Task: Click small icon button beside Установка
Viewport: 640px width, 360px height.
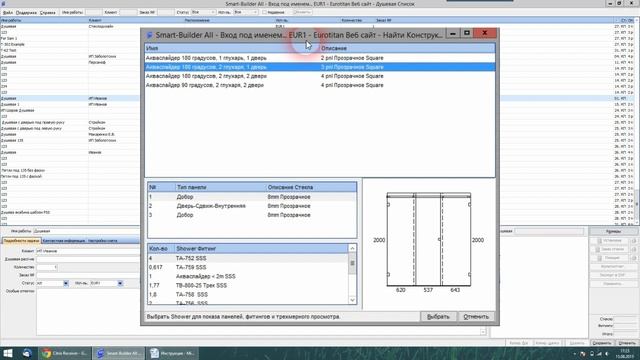Action: pyautogui.click(x=634, y=241)
